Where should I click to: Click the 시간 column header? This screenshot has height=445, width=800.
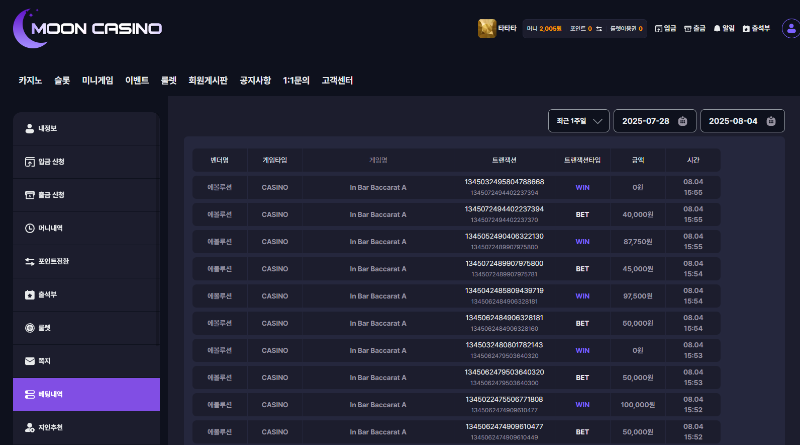(693, 160)
